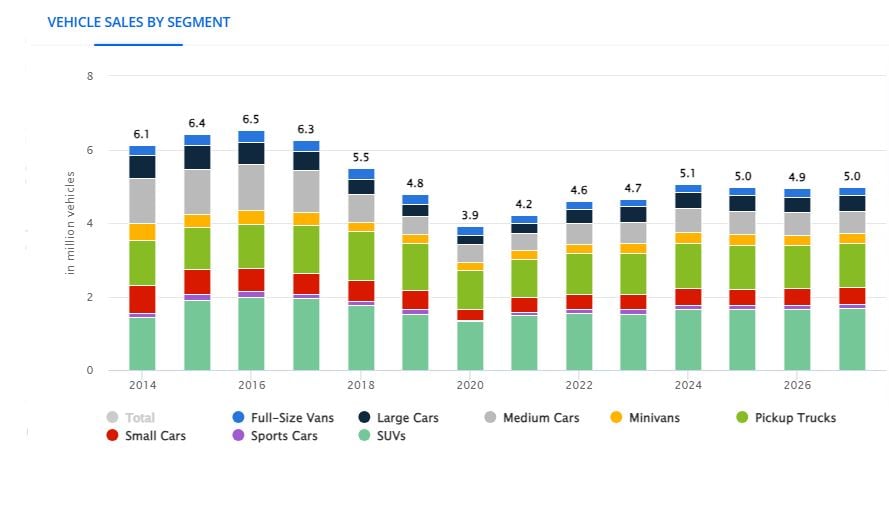
Task: Click the 2024 large cars dark segment
Action: click(x=688, y=200)
